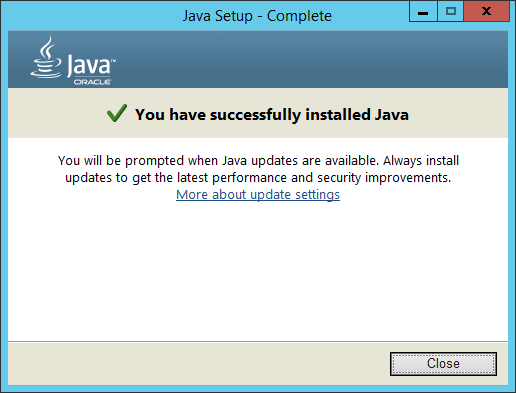Click the words Always install in the message
The image size is (516, 393).
[421, 161]
